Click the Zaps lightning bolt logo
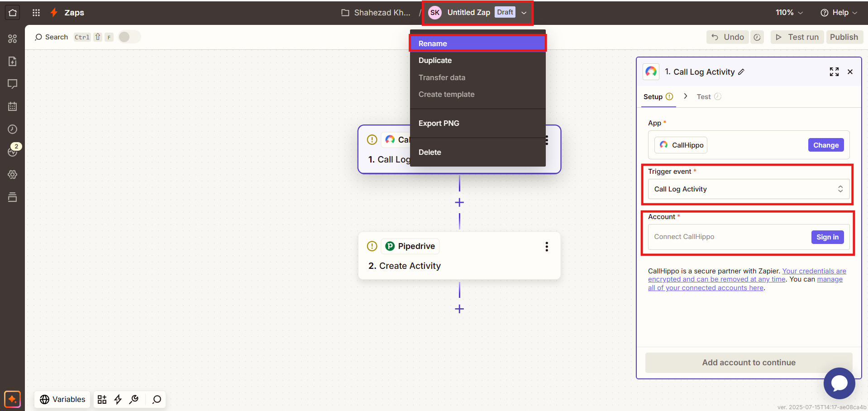The height and width of the screenshot is (411, 868). tap(54, 13)
